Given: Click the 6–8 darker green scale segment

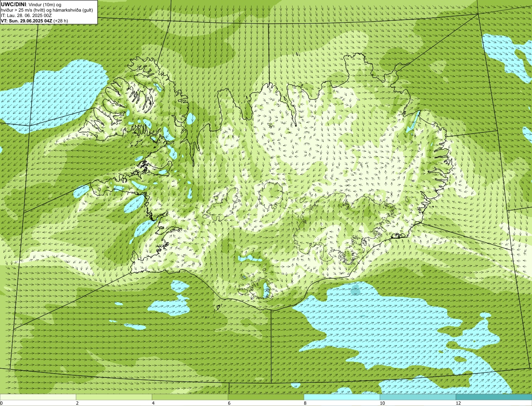Looking at the screenshot, I should point(266,397).
